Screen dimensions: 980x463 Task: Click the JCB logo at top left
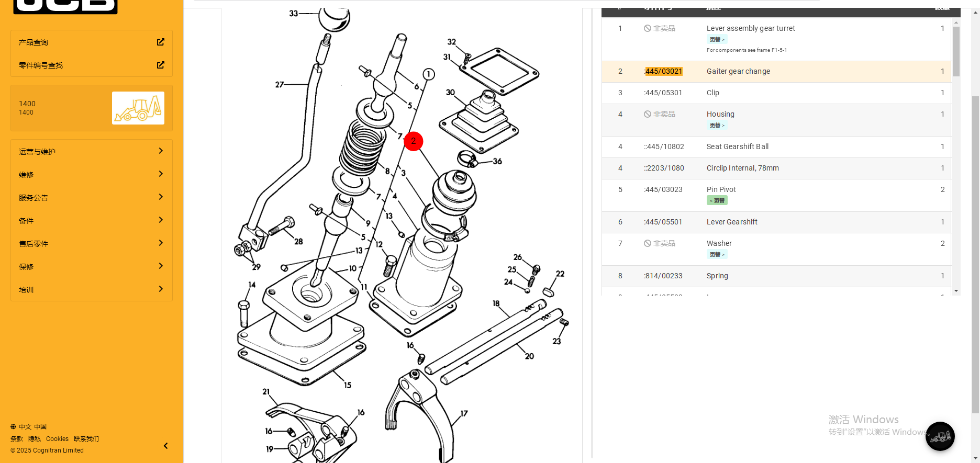[65, 6]
